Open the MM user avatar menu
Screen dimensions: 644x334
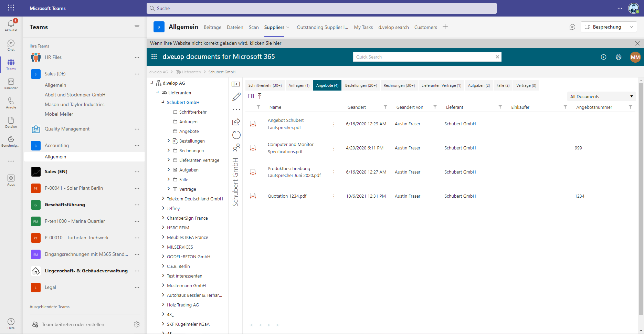635,57
